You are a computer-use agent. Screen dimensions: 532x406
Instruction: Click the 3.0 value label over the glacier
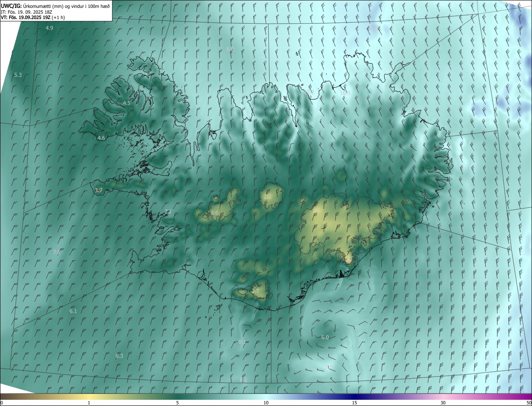click(214, 213)
